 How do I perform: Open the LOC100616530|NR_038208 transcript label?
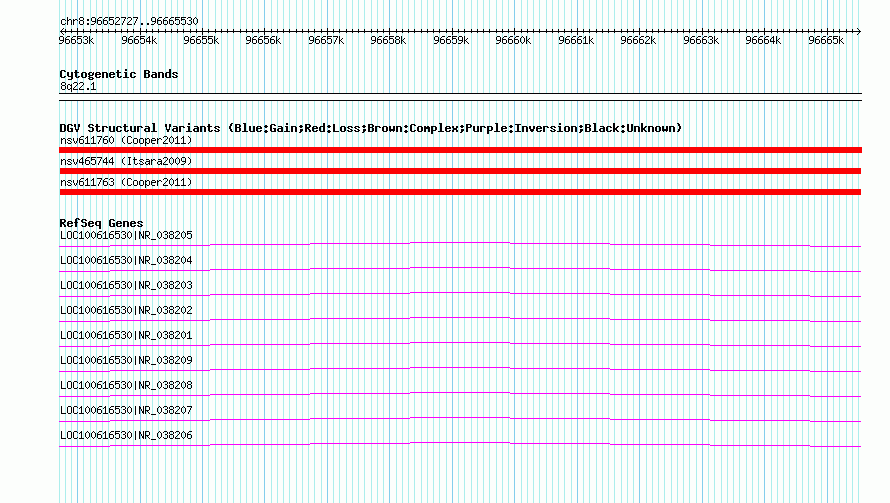(x=126, y=385)
